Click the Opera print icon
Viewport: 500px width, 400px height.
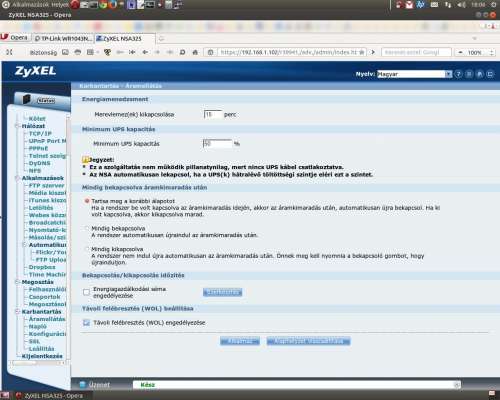coord(78,52)
